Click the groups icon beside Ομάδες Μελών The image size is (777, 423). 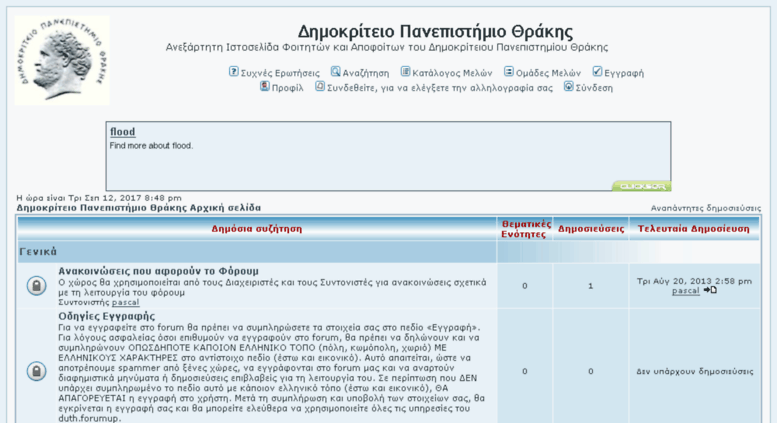(509, 72)
